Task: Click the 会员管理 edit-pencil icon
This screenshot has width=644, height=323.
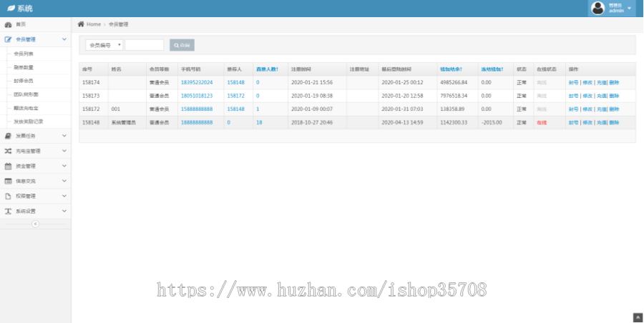Action: point(8,39)
